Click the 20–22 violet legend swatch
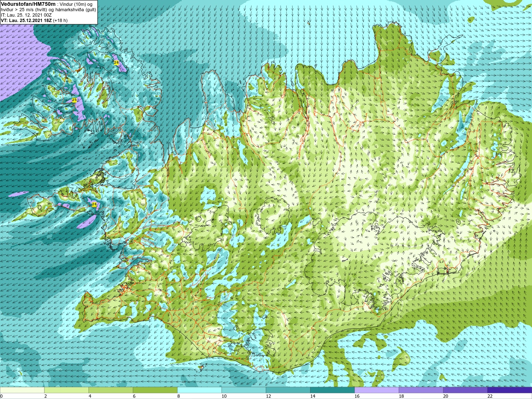Image resolution: width=532 pixels, height=399 pixels. (x=465, y=390)
